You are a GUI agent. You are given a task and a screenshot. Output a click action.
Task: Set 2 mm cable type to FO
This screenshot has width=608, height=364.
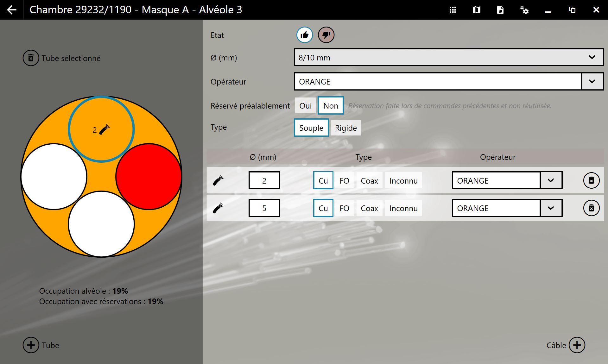point(344,181)
